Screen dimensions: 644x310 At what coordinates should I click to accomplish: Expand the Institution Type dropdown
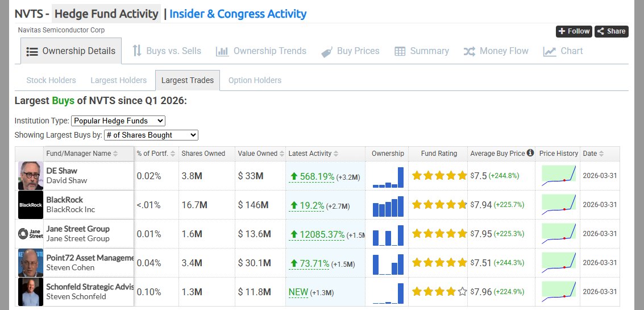[x=118, y=121]
